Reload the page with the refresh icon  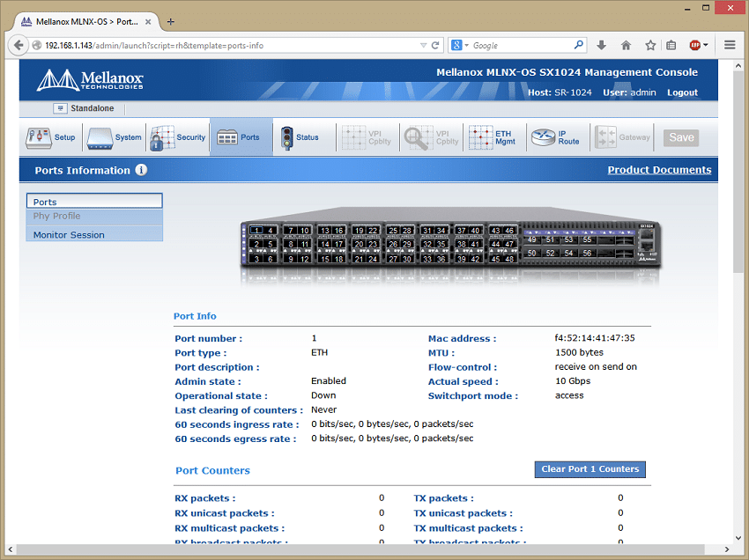[435, 46]
